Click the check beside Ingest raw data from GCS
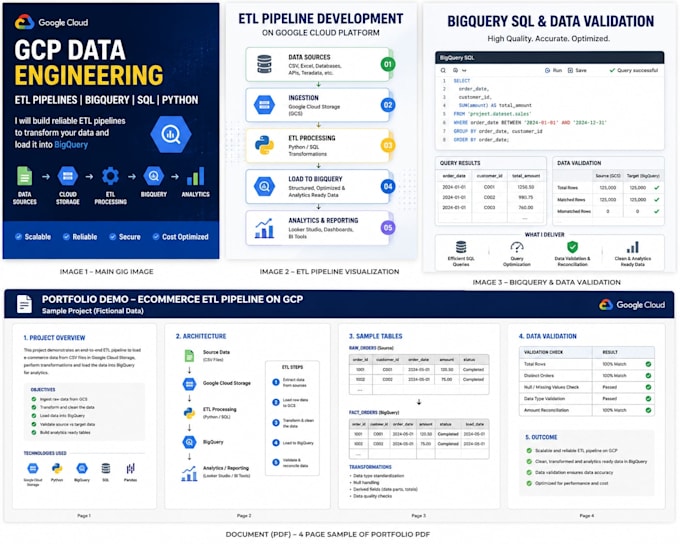Screen dimensions: 680x544 point(33,399)
